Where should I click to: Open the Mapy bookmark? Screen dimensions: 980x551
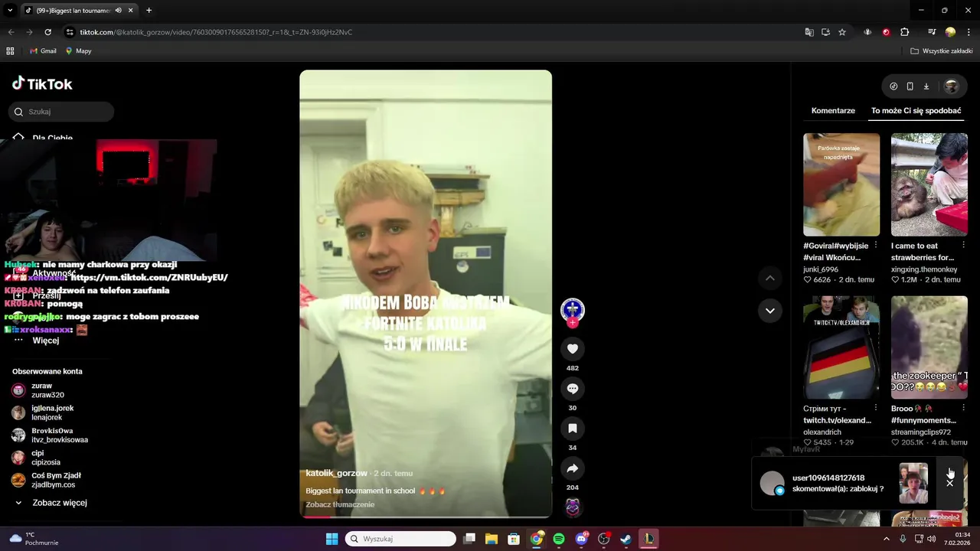pos(78,51)
